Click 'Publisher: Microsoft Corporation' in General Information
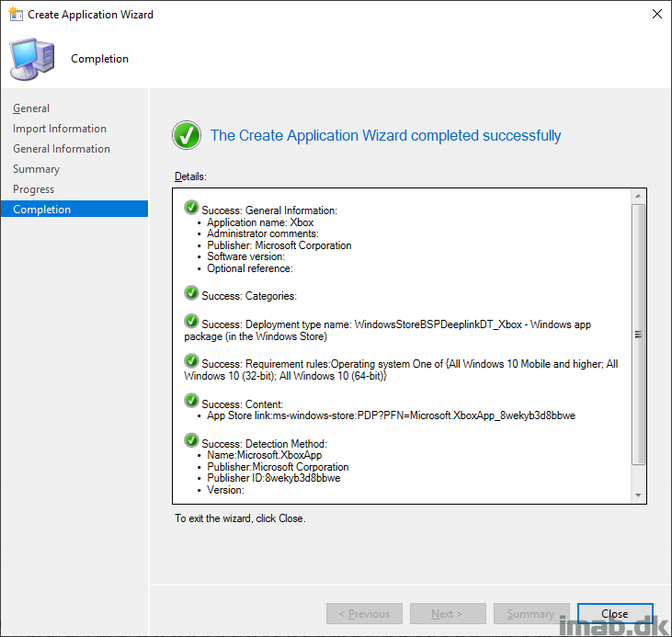This screenshot has width=672, height=637. 279,245
